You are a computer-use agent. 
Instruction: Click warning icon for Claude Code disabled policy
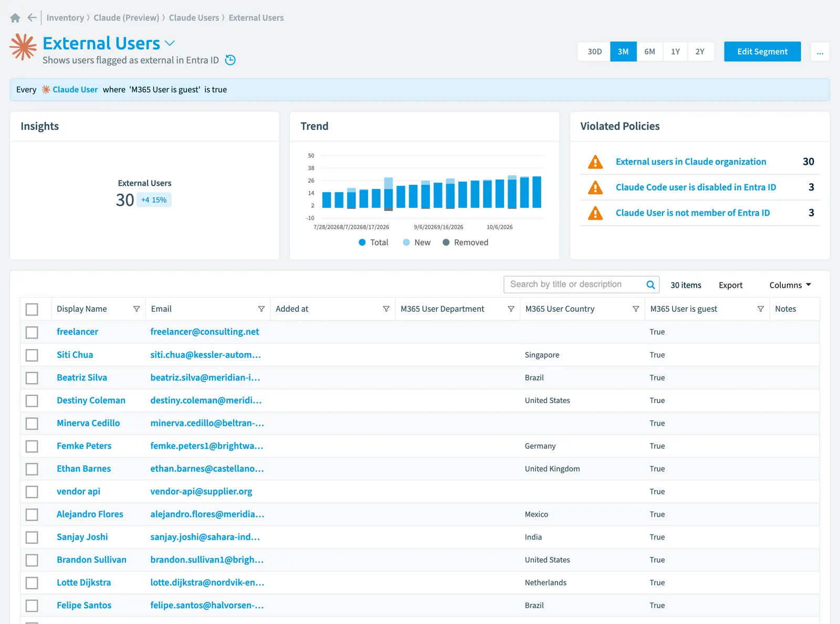(595, 187)
